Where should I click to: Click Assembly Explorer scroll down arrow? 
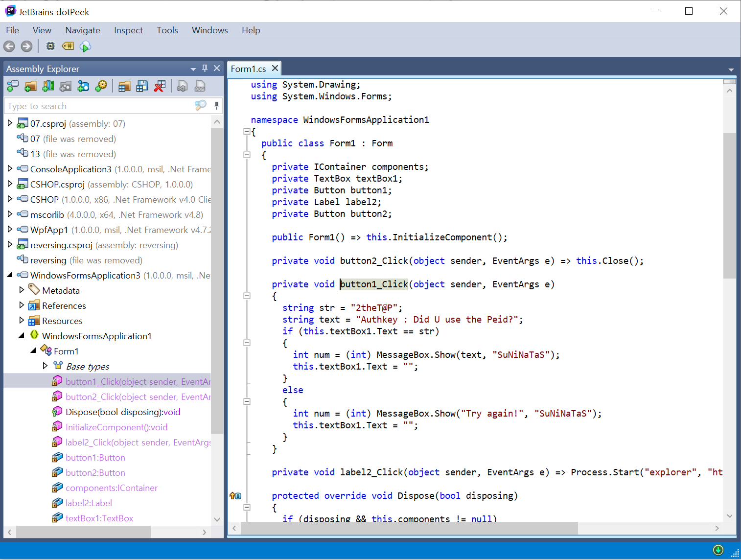click(217, 519)
